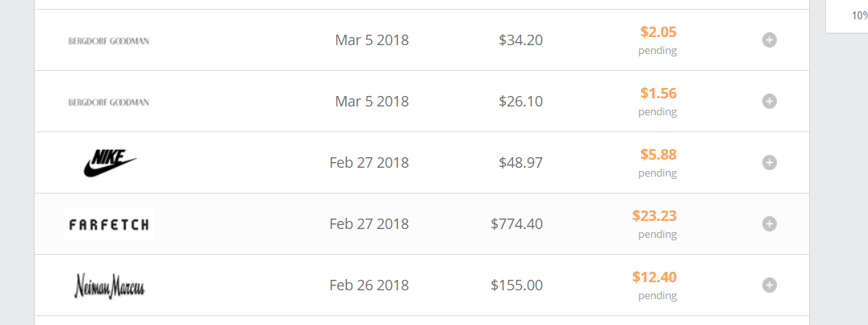Image resolution: width=868 pixels, height=325 pixels.
Task: Click the $23.23 Farfetch cashback amount
Action: coord(654,216)
